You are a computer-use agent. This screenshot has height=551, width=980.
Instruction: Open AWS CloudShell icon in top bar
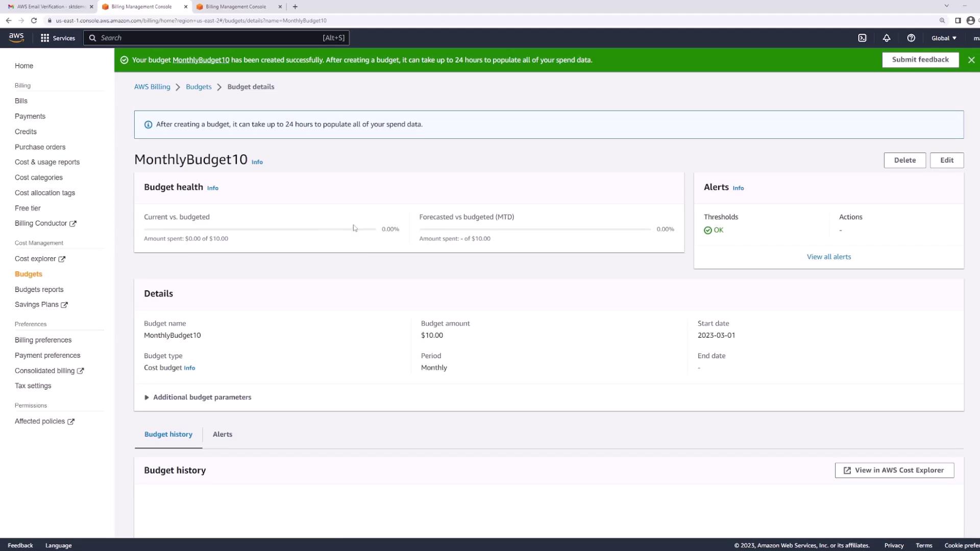click(862, 38)
